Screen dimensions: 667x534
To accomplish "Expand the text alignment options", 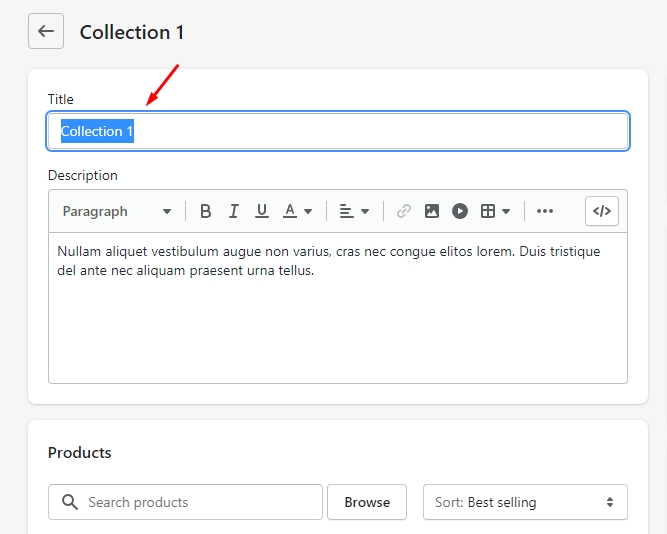I will coord(354,211).
